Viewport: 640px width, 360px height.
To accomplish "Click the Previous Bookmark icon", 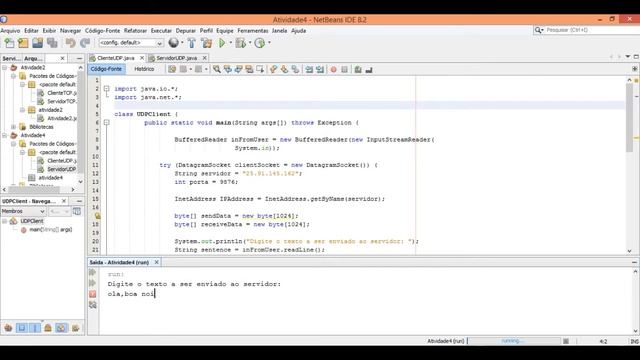I will pyautogui.click(x=273, y=69).
